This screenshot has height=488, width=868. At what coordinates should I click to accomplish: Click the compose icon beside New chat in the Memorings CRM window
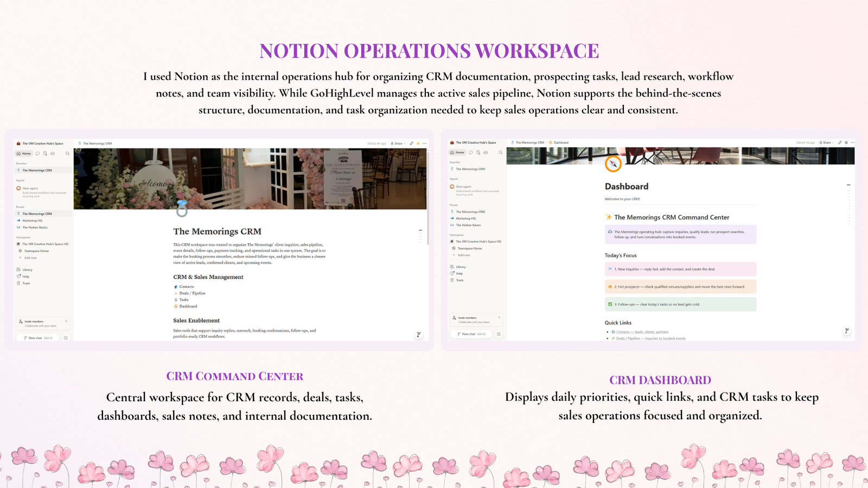click(x=66, y=338)
